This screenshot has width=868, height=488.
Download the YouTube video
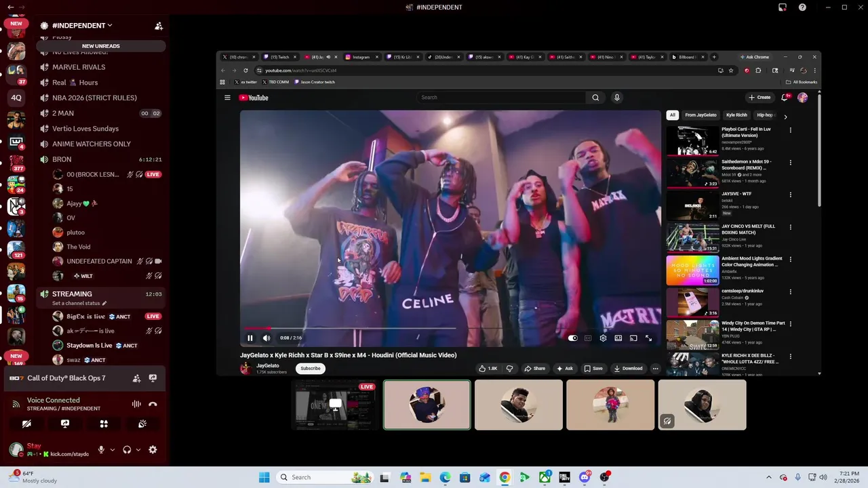click(x=628, y=368)
